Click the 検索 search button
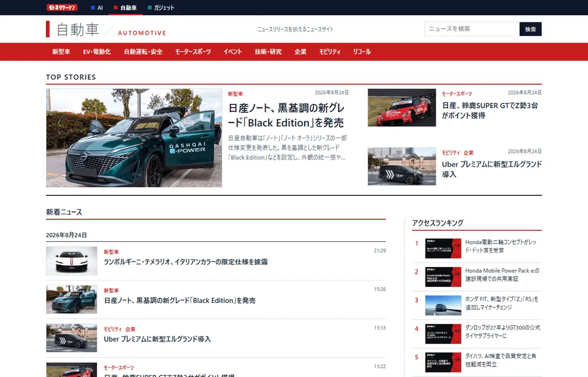588x377 pixels. (530, 29)
